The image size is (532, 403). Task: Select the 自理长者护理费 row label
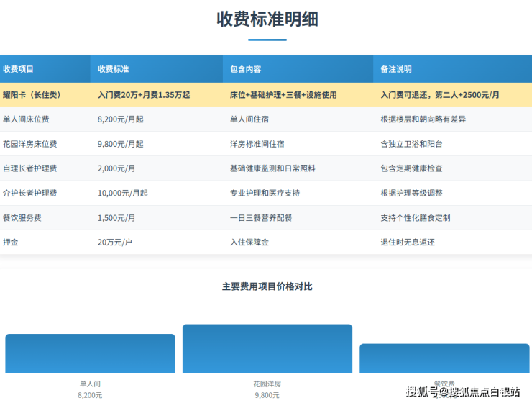coord(29,168)
